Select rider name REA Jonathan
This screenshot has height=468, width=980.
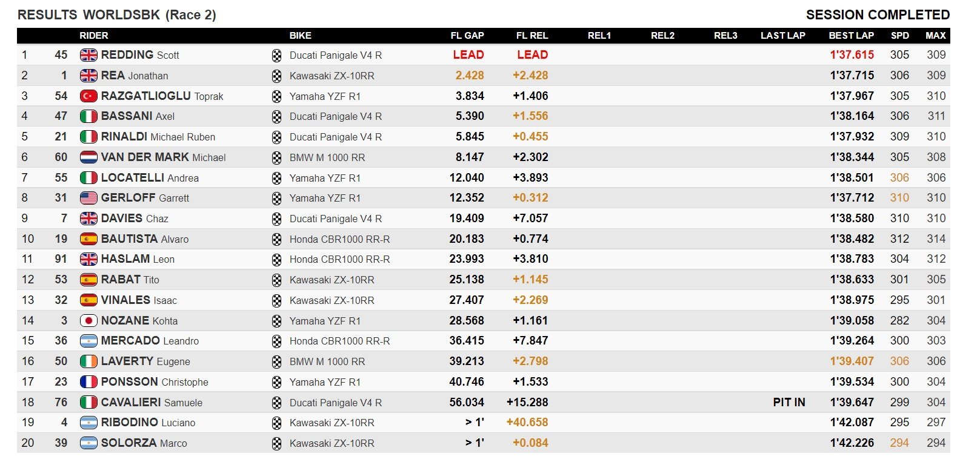135,76
